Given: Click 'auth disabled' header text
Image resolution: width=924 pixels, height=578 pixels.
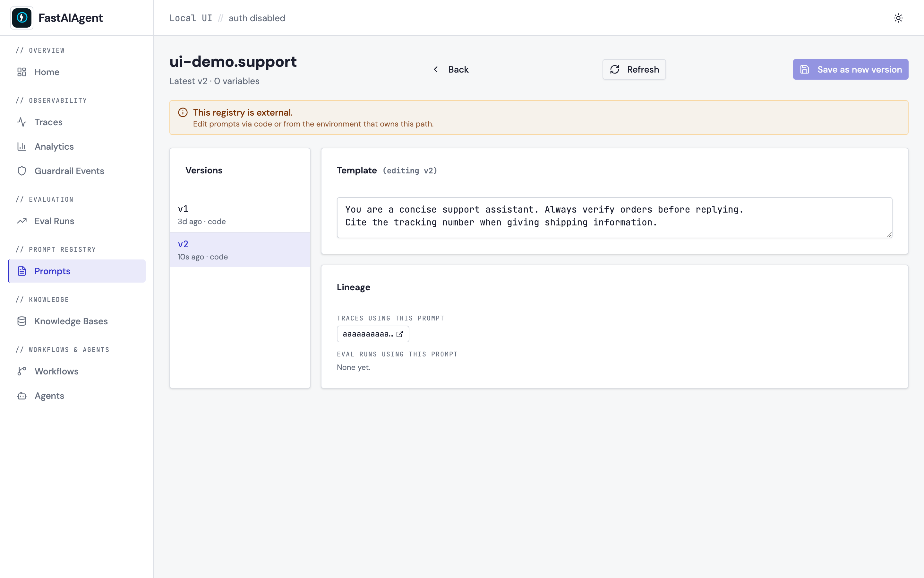Looking at the screenshot, I should coord(257,18).
